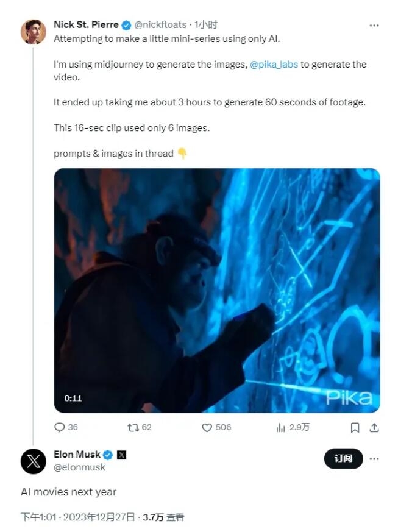The width and height of the screenshot is (412, 532).
Task: Open the @pika_labs mention link
Action: 274,64
